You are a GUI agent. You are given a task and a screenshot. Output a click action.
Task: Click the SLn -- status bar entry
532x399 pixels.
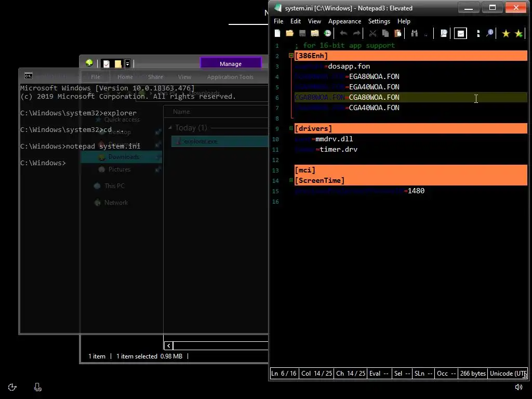tap(423, 373)
